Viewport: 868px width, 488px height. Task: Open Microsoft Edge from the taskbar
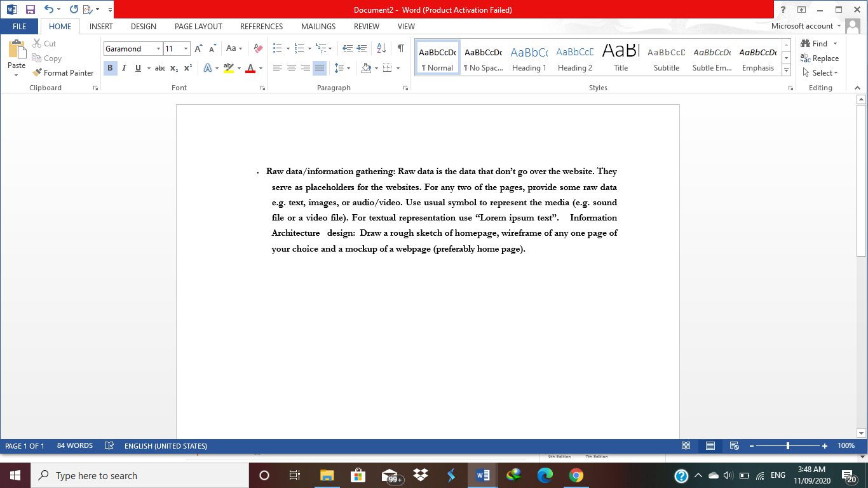pyautogui.click(x=545, y=475)
